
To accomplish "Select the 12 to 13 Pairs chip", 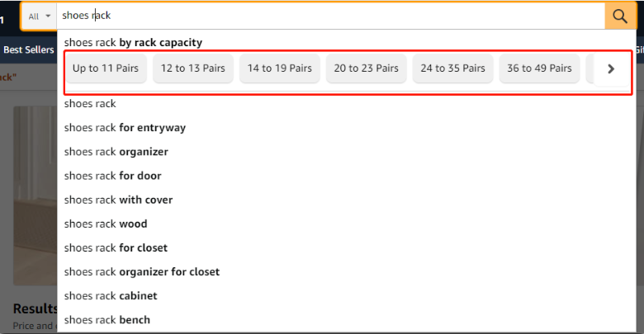I will pos(193,68).
